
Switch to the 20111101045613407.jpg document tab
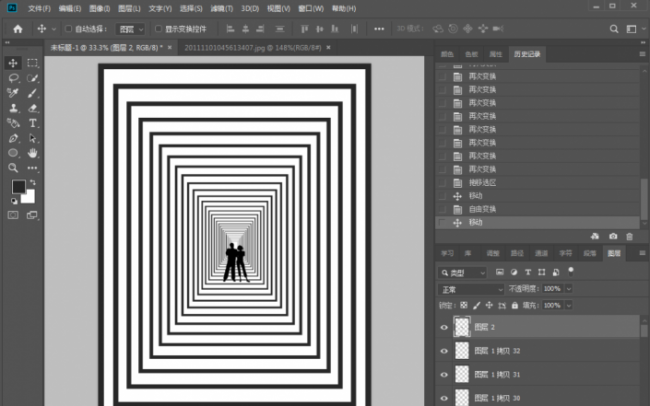pos(253,48)
